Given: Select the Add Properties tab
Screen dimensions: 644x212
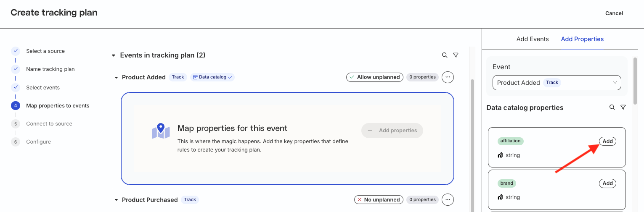Looking at the screenshot, I should (582, 39).
